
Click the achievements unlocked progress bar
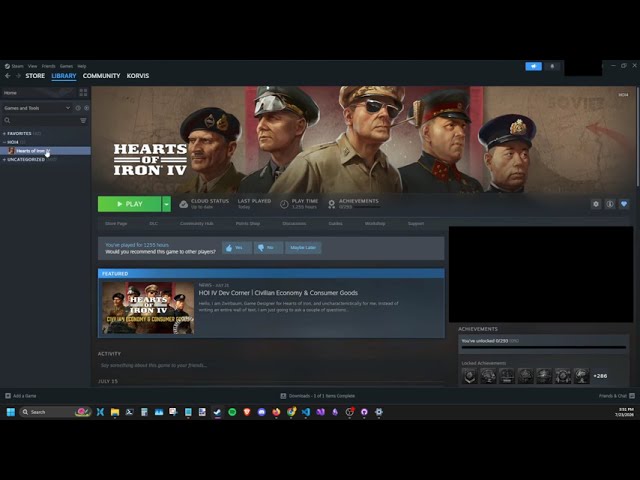click(x=544, y=347)
